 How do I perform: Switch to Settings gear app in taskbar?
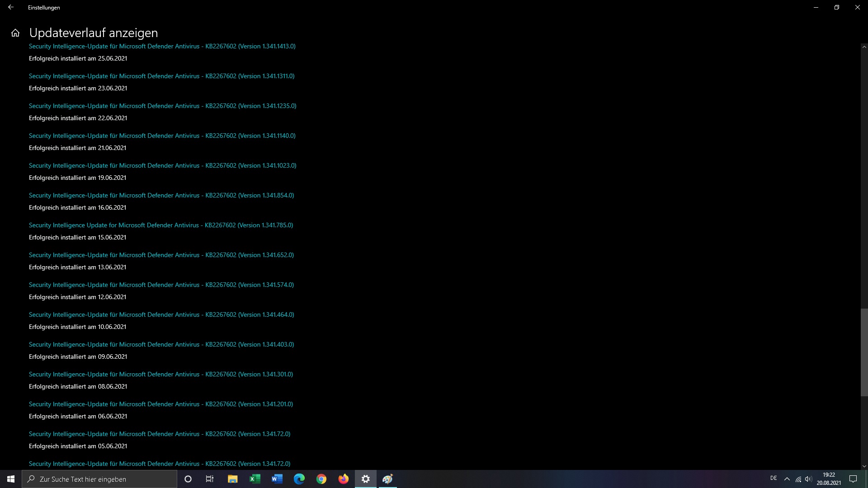pyautogui.click(x=365, y=479)
